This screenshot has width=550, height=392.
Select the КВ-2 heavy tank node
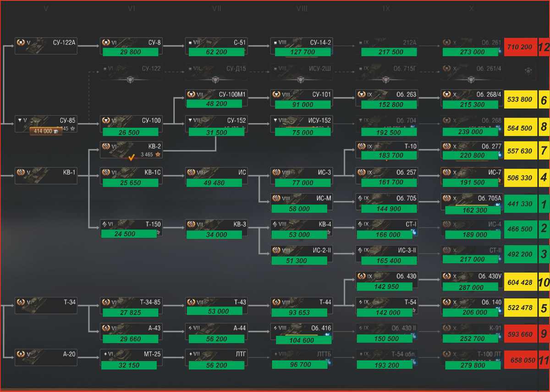pyautogui.click(x=131, y=149)
